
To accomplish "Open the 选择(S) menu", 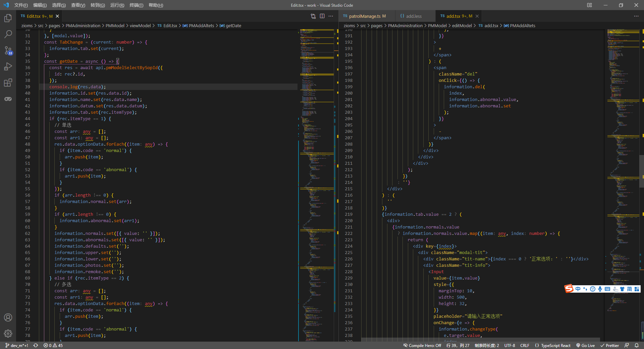I will tap(59, 5).
